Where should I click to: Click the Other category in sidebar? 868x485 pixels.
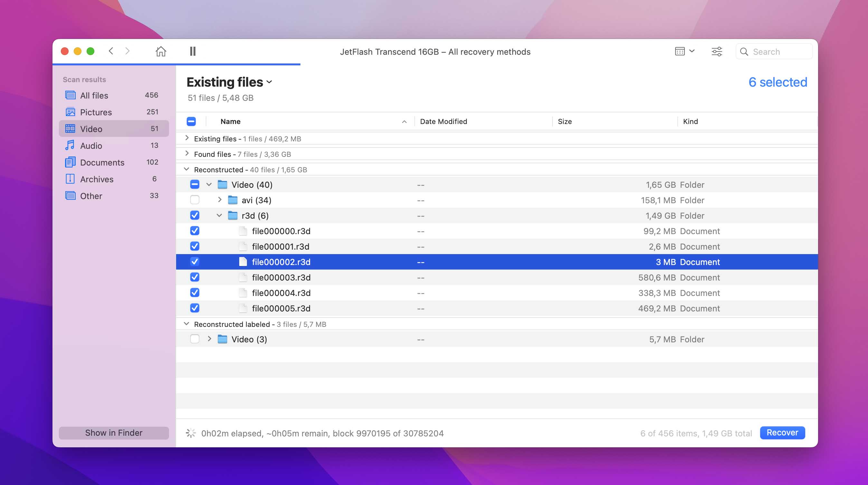90,196
